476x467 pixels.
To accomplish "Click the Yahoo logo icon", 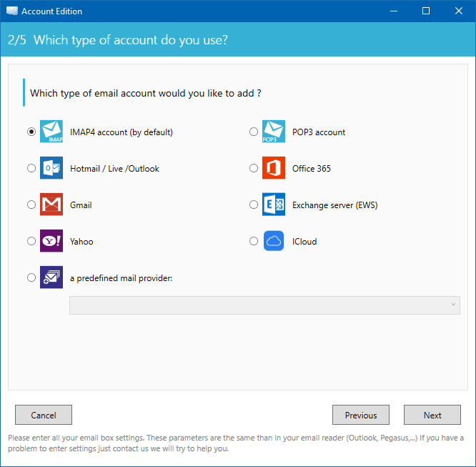I will click(x=51, y=241).
